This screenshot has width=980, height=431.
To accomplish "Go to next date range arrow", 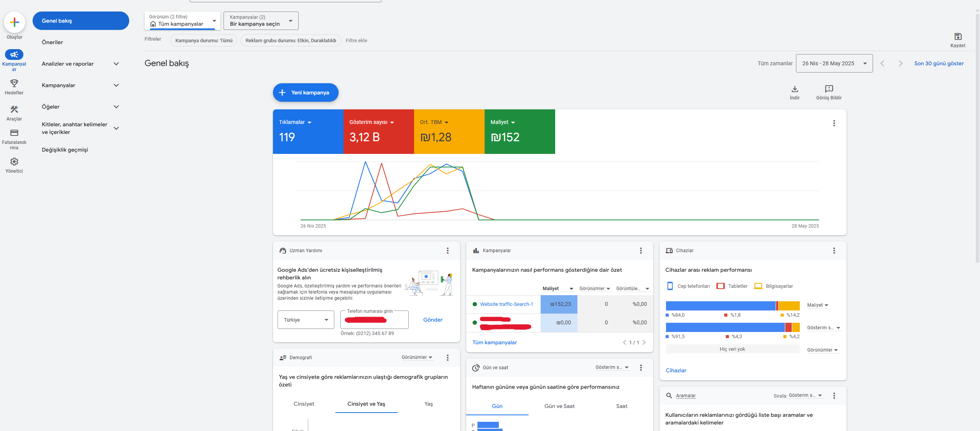I will click(901, 63).
